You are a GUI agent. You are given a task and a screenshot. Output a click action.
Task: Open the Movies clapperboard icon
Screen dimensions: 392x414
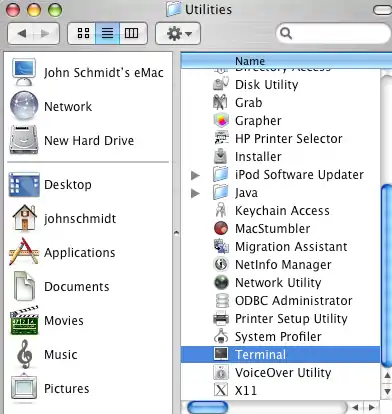point(24,320)
